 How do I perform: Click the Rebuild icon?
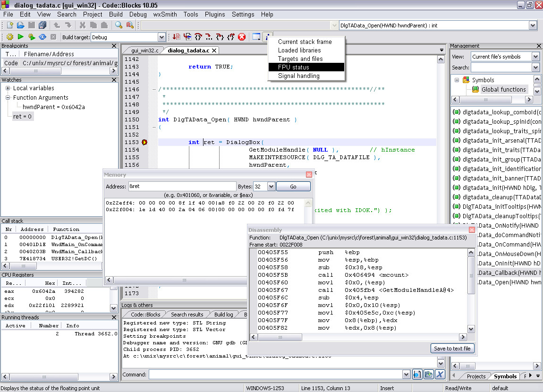click(42, 37)
